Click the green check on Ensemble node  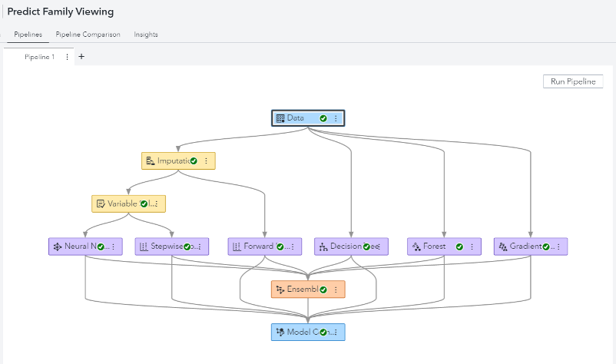(x=323, y=290)
